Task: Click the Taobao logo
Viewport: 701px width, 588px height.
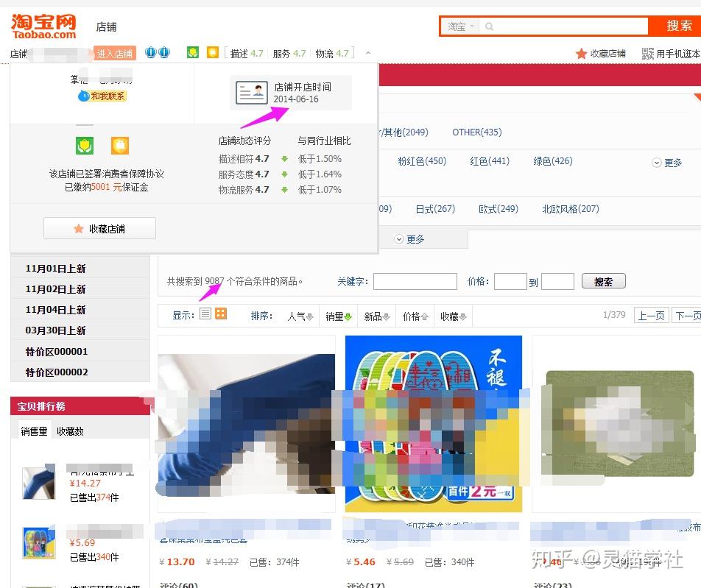Action: (x=43, y=26)
